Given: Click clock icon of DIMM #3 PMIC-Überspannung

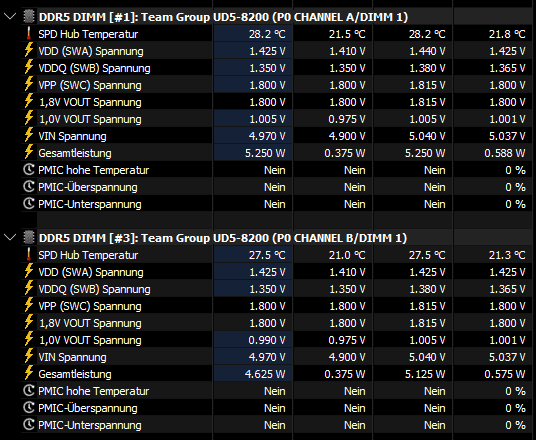Looking at the screenshot, I should coord(29,408).
